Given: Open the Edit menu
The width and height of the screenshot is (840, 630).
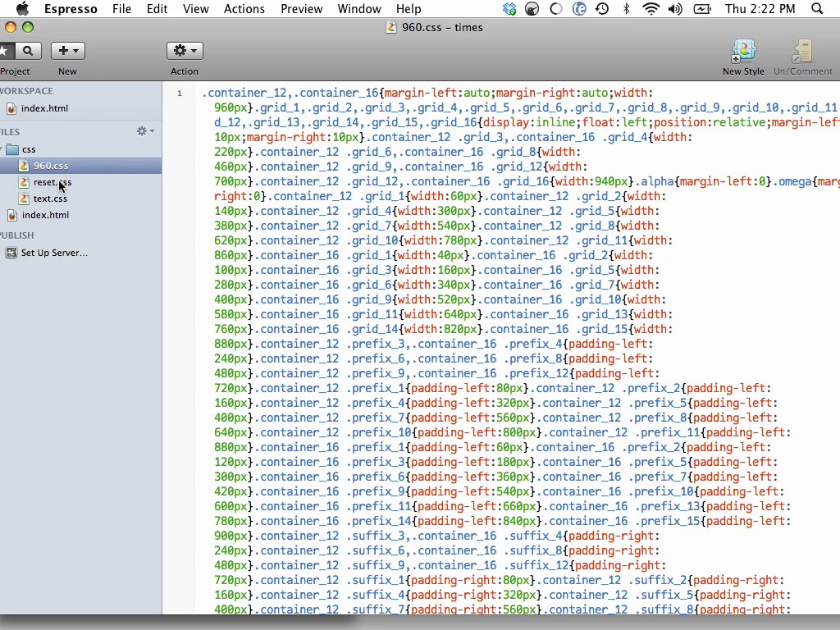Looking at the screenshot, I should coord(157,9).
